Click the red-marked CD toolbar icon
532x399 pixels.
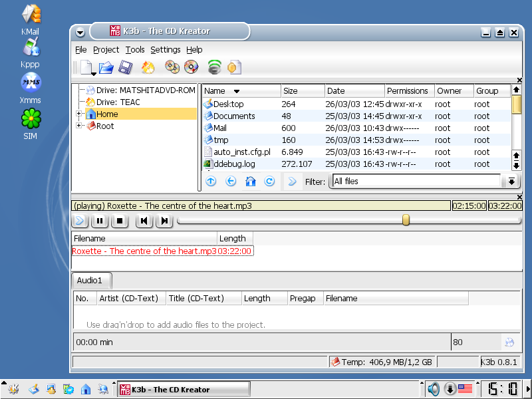click(191, 67)
